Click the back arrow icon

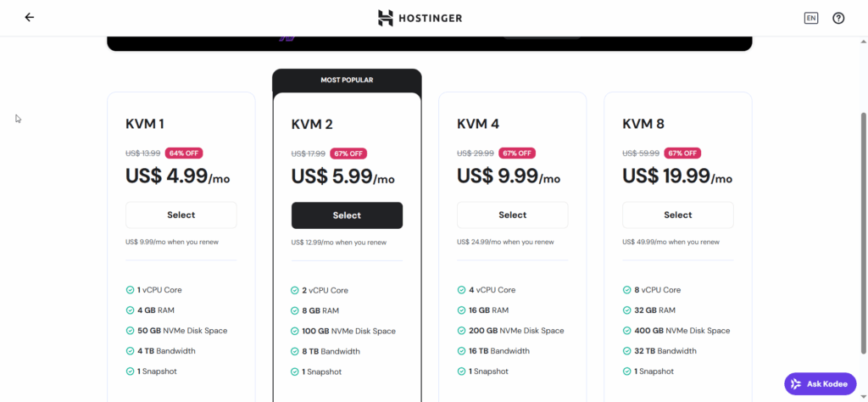click(30, 18)
